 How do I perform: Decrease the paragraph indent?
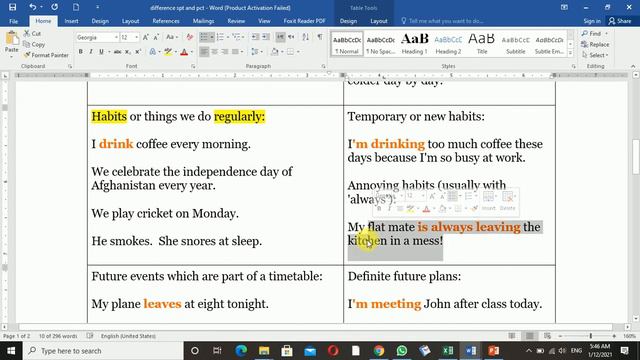[255, 37]
